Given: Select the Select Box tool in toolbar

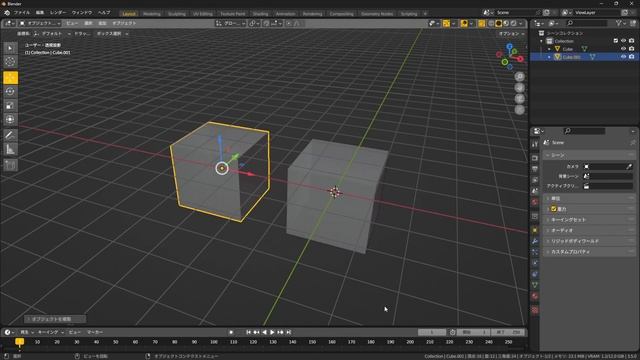Looking at the screenshot, I should point(10,48).
